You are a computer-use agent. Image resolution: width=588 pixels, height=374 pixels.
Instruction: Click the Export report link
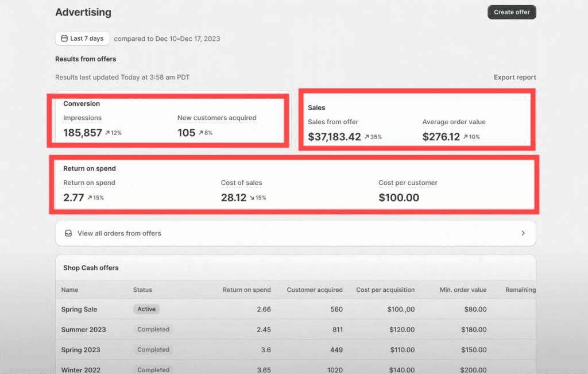pyautogui.click(x=514, y=78)
